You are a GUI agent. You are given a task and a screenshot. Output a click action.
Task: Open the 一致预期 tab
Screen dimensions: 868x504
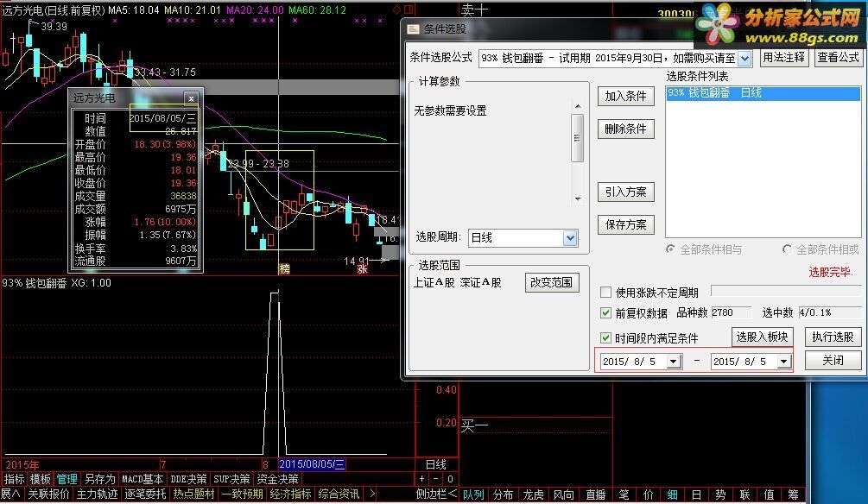[x=242, y=494]
